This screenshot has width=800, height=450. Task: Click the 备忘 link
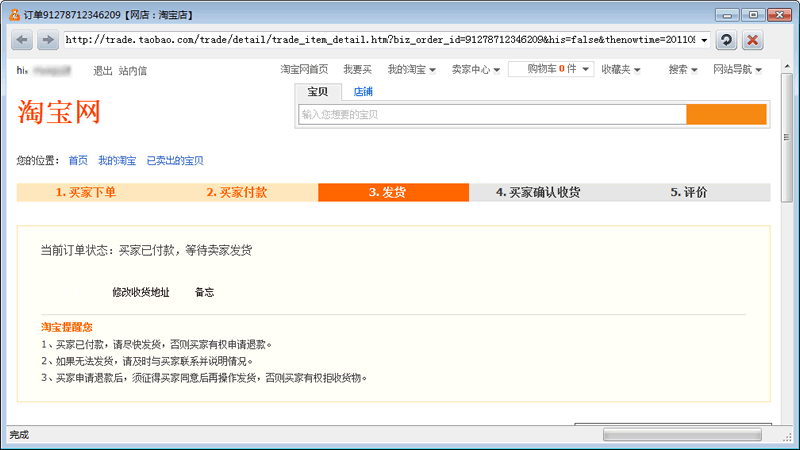tap(205, 292)
